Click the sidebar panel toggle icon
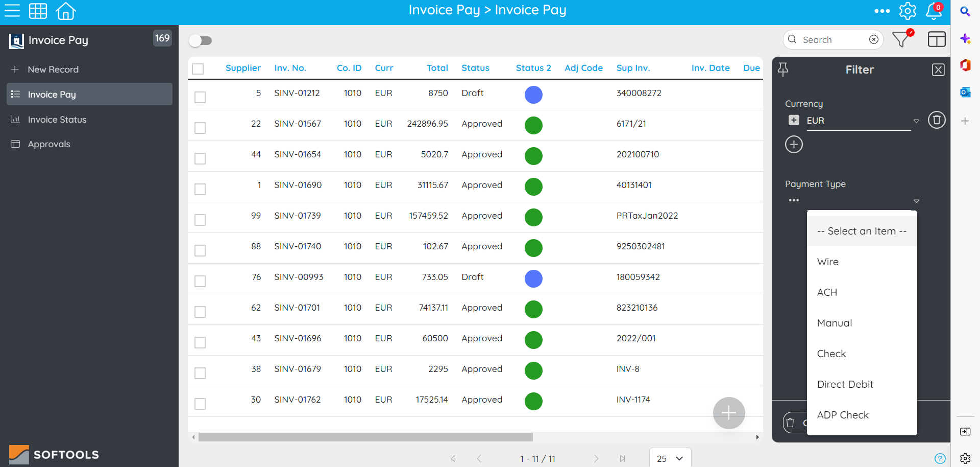The height and width of the screenshot is (467, 980). click(965, 432)
